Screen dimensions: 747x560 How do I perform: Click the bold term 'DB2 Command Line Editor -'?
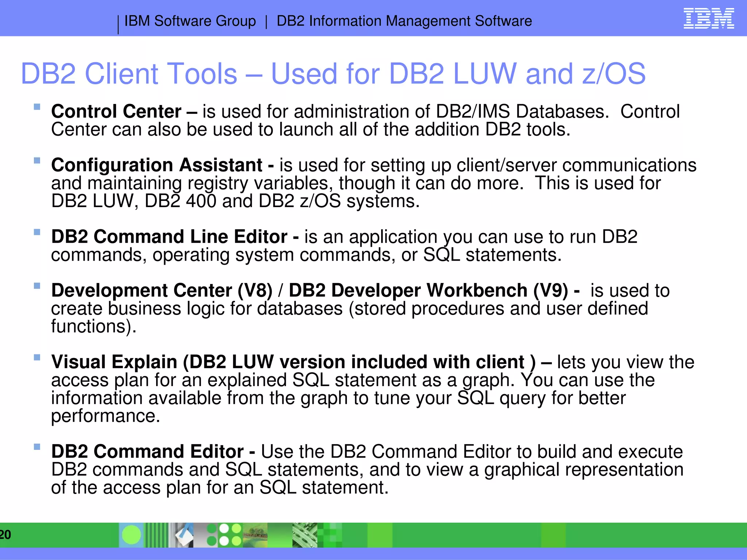[175, 236]
